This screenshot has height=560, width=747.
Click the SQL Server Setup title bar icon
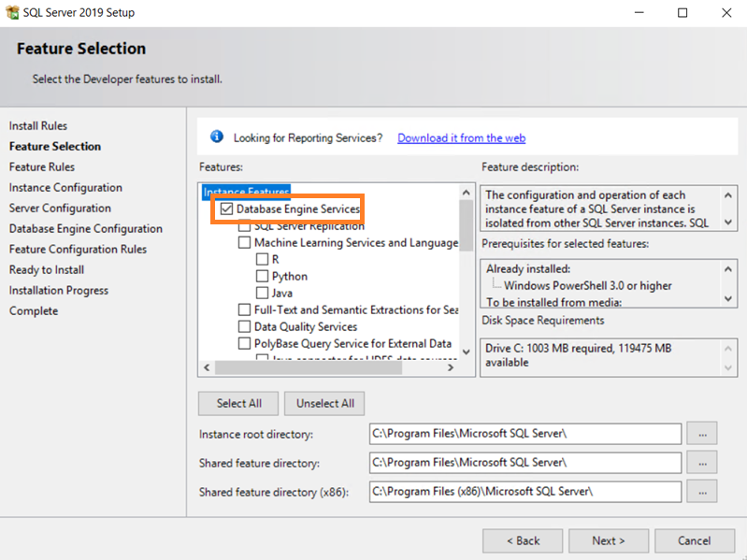[x=12, y=12]
